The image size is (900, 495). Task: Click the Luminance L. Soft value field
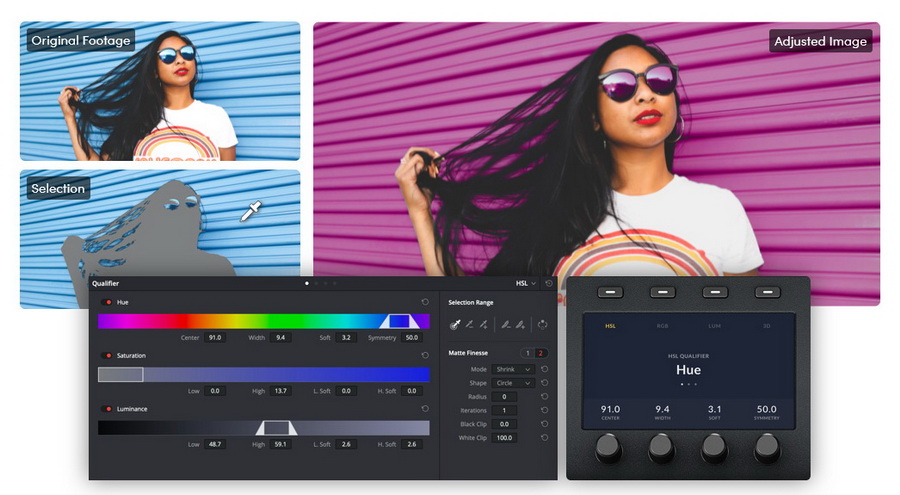click(x=346, y=444)
